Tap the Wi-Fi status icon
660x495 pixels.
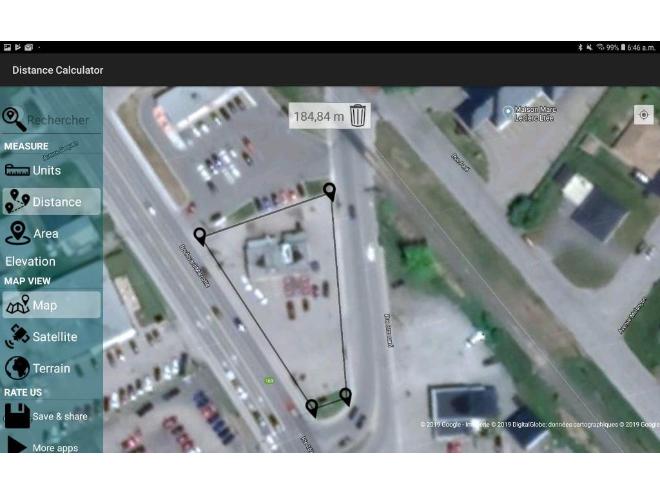coord(600,48)
